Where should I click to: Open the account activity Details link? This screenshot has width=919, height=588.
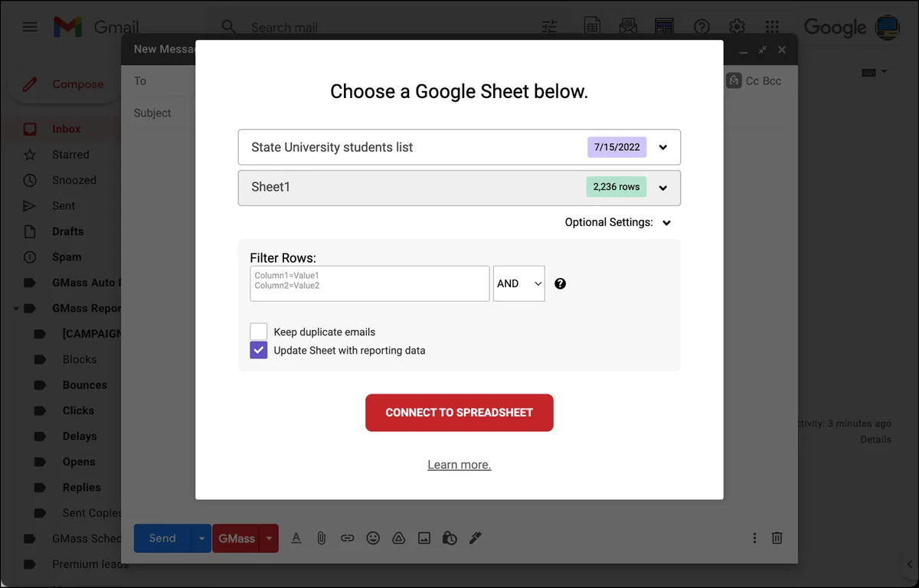875,439
